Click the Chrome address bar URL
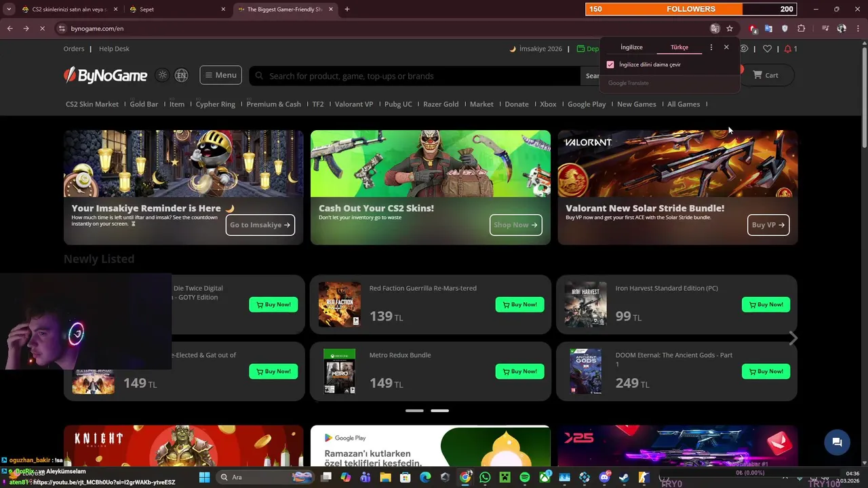The image size is (868, 488). [x=97, y=28]
